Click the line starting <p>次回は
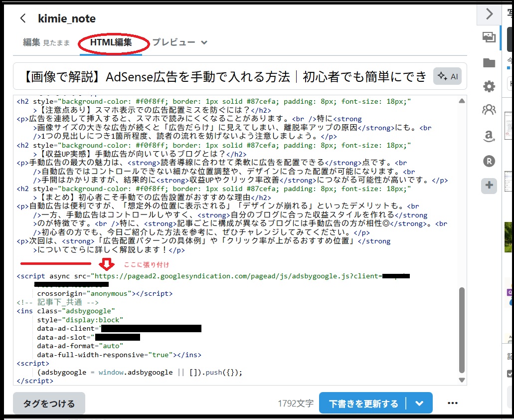Viewport: 514px width, 420px height. tap(203, 241)
